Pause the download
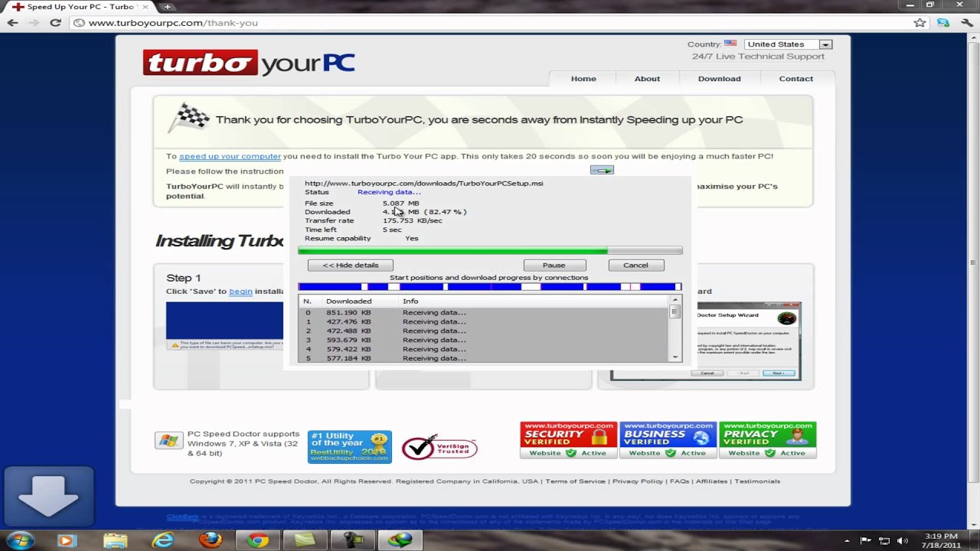The image size is (980, 551). [554, 265]
